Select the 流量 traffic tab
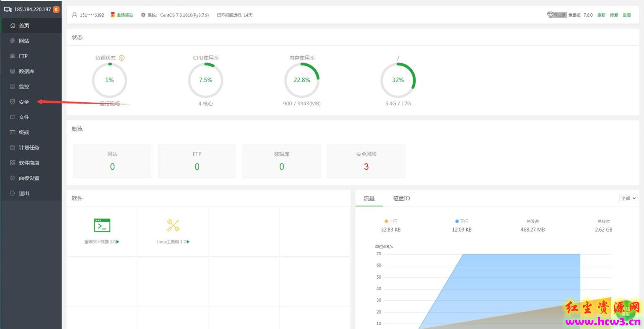The width and height of the screenshot is (644, 329). pyautogui.click(x=369, y=198)
